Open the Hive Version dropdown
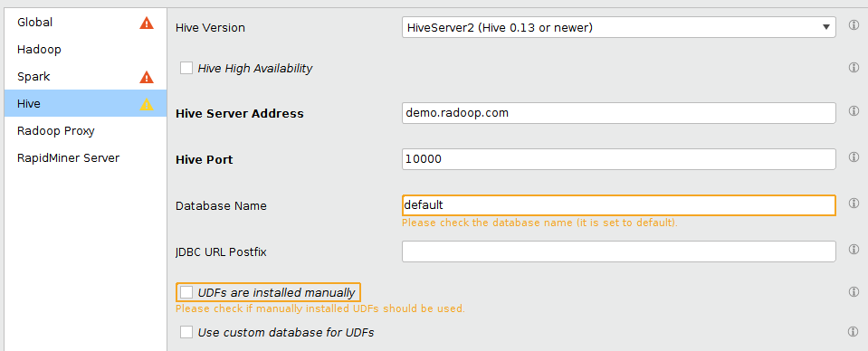Image resolution: width=868 pixels, height=351 pixels. [619, 27]
